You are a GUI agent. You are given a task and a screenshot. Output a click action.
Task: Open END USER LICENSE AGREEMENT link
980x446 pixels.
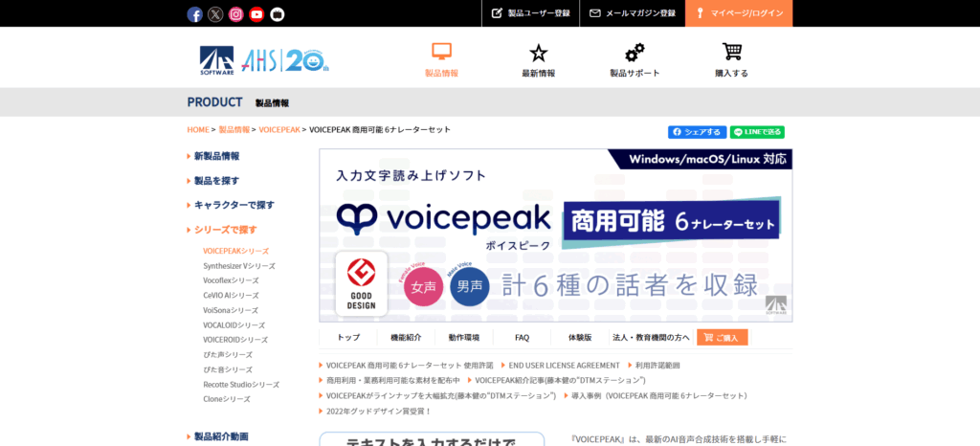click(565, 366)
